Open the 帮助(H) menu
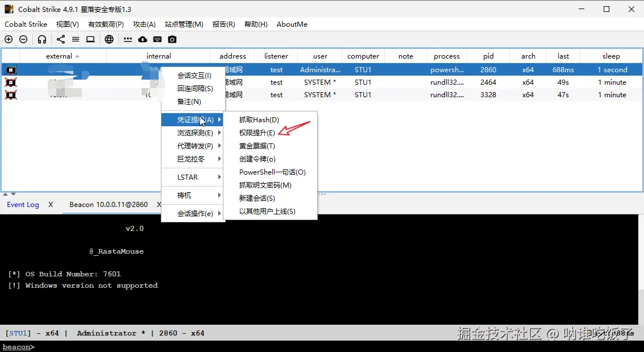Screen dimensions: 644x352 tap(256, 24)
